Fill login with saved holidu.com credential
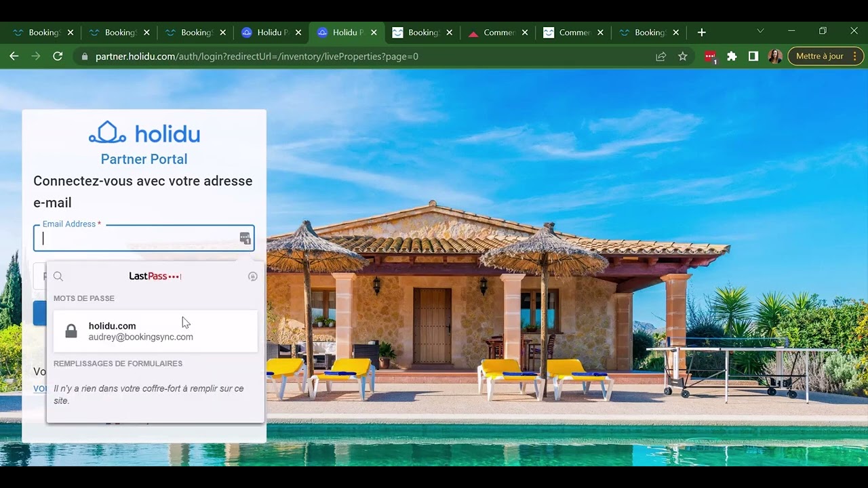This screenshot has height=488, width=868. (x=155, y=331)
